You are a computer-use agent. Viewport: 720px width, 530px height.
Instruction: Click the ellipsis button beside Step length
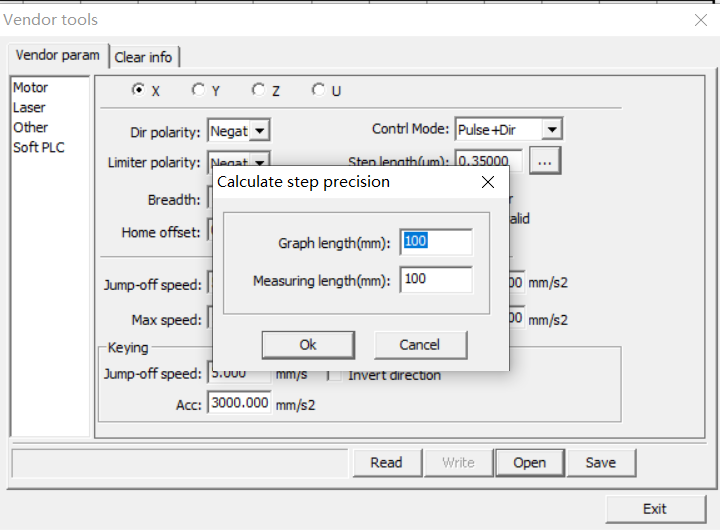pyautogui.click(x=545, y=161)
